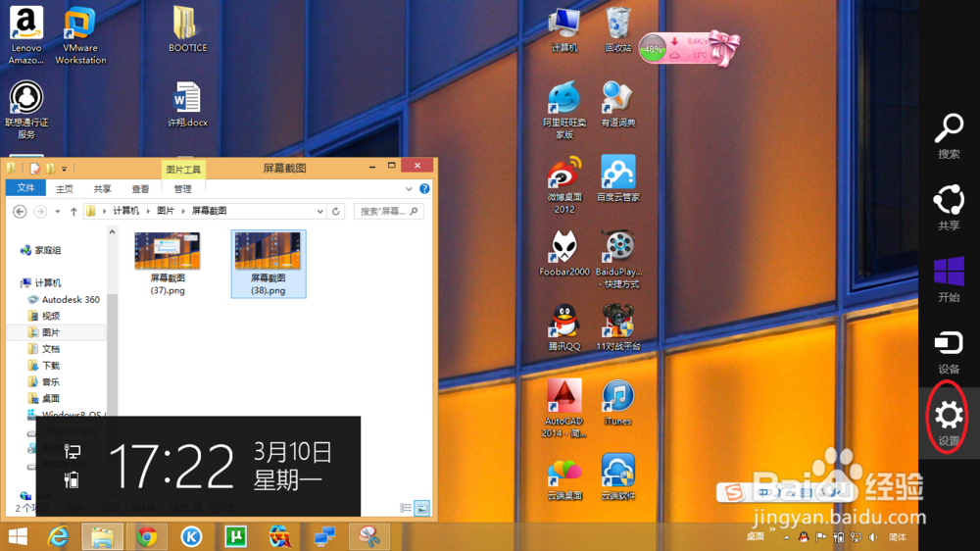The image size is (980, 551).
Task: Select 视频 folder in navigation tree
Action: pos(44,316)
